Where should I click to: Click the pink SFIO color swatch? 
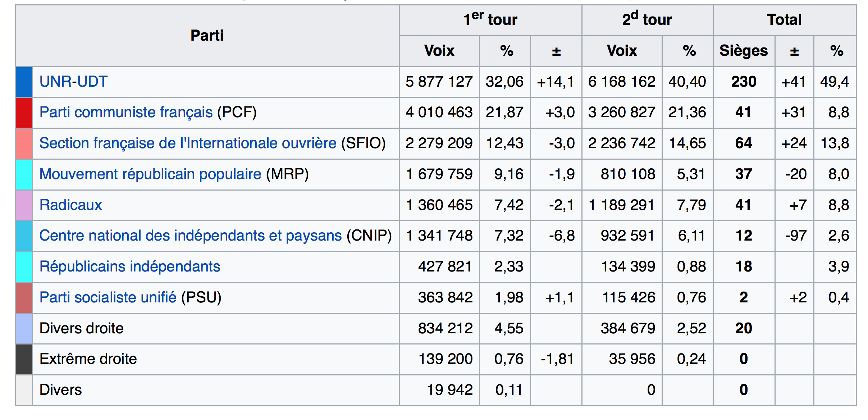[24, 143]
